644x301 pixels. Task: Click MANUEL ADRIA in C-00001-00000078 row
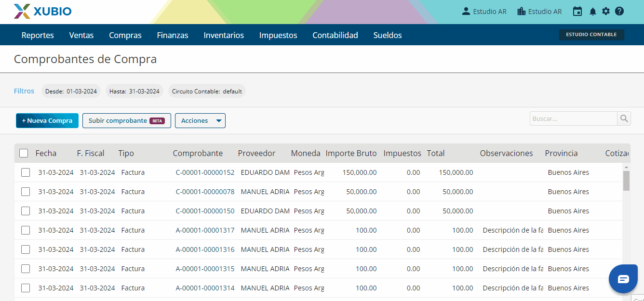265,192
